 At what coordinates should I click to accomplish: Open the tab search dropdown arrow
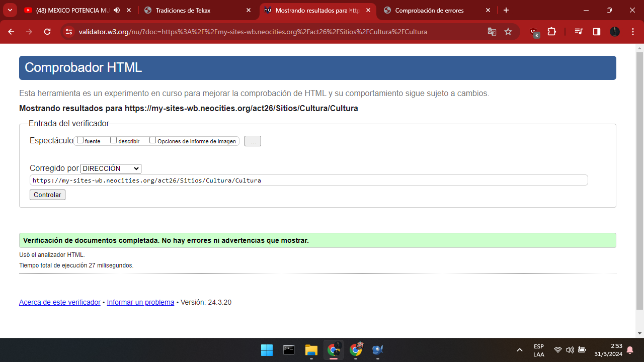(10, 10)
